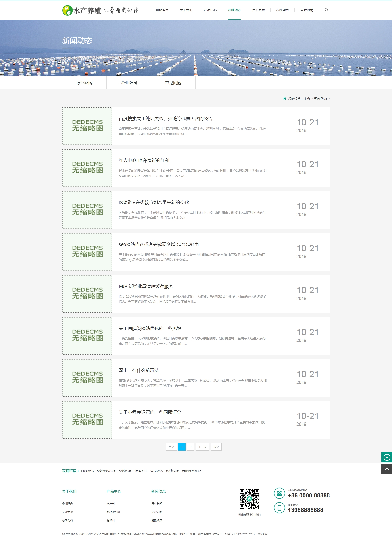Click the 下一页 pagination button
The height and width of the screenshot is (539, 392).
coord(202,447)
